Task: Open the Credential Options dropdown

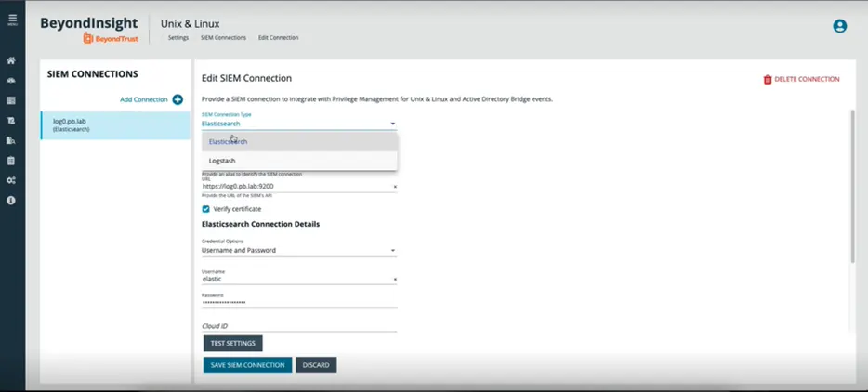Action: (x=299, y=250)
